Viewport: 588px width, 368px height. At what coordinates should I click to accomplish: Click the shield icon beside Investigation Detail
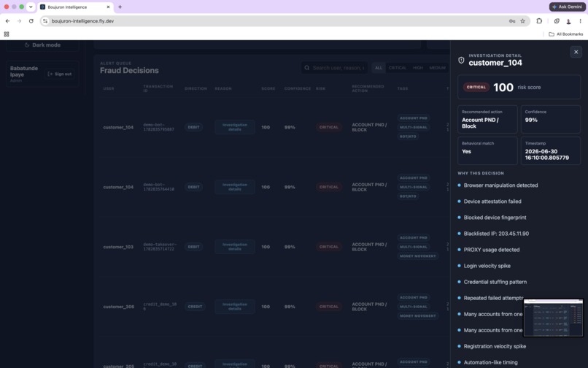click(461, 60)
